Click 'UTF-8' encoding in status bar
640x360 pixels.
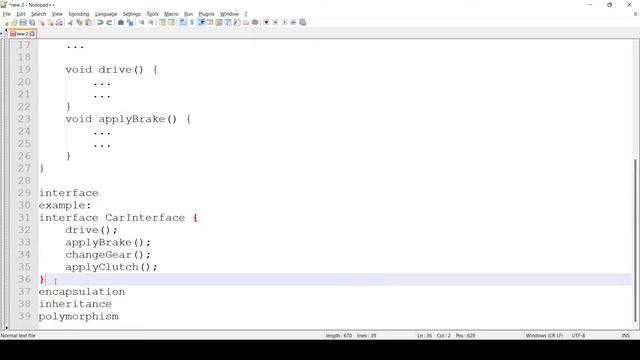(578, 336)
